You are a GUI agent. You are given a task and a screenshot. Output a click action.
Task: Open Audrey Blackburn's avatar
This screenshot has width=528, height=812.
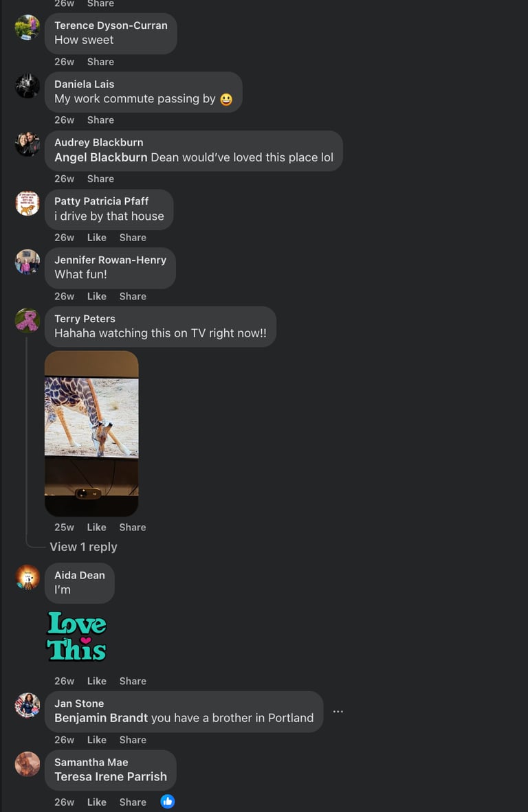tap(27, 144)
